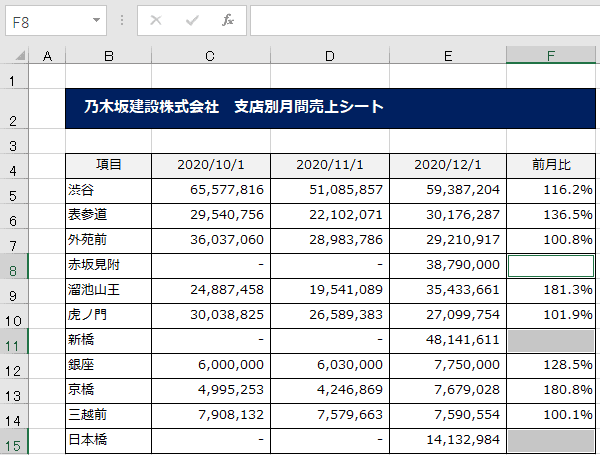The height and width of the screenshot is (455, 600).
Task: Select row 8 header
Action: (14, 266)
